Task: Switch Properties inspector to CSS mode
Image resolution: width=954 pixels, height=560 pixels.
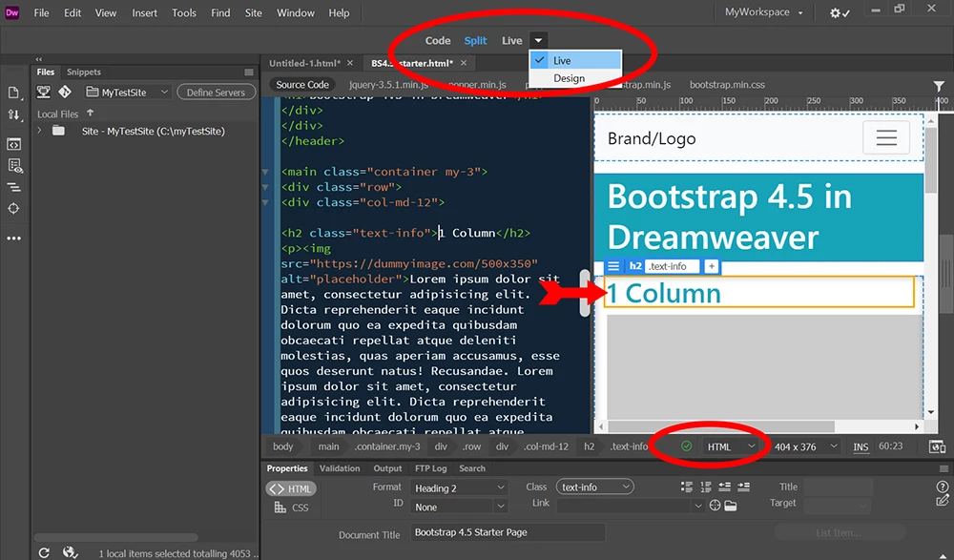Action: (x=291, y=507)
